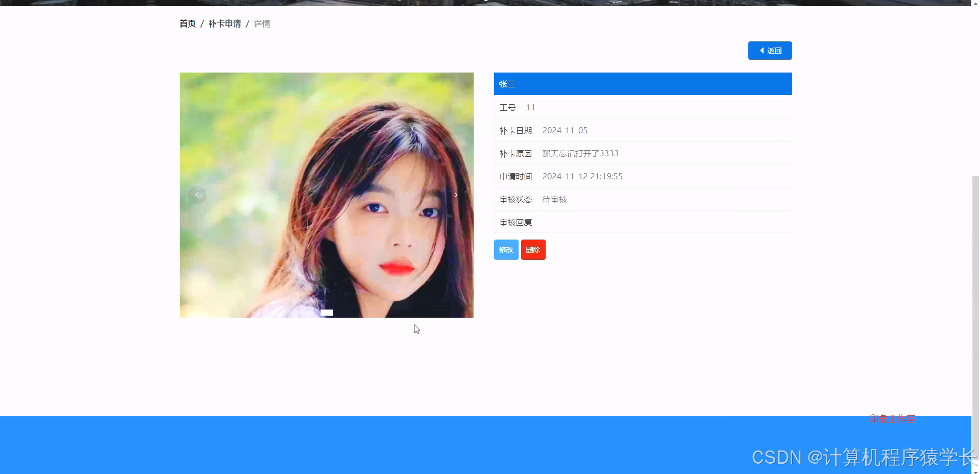Click the carousel previous arrow on the photo

tap(197, 195)
